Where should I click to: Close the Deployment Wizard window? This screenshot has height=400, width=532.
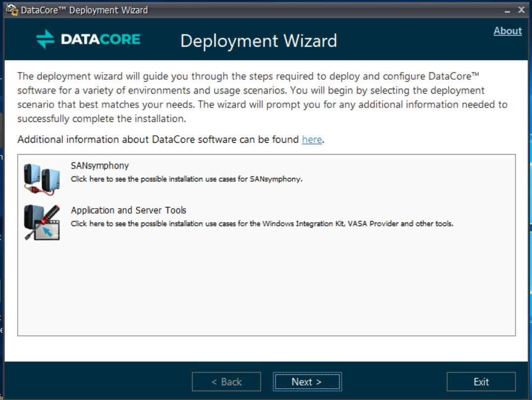[521, 9]
